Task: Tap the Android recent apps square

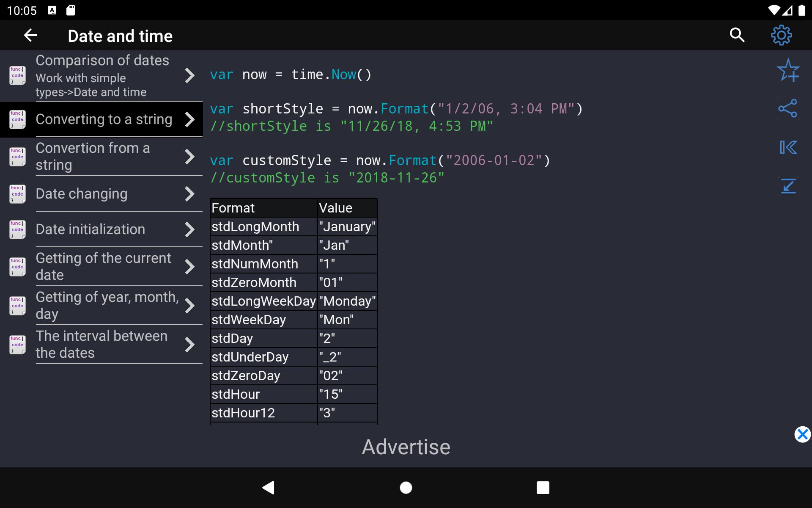Action: (543, 488)
